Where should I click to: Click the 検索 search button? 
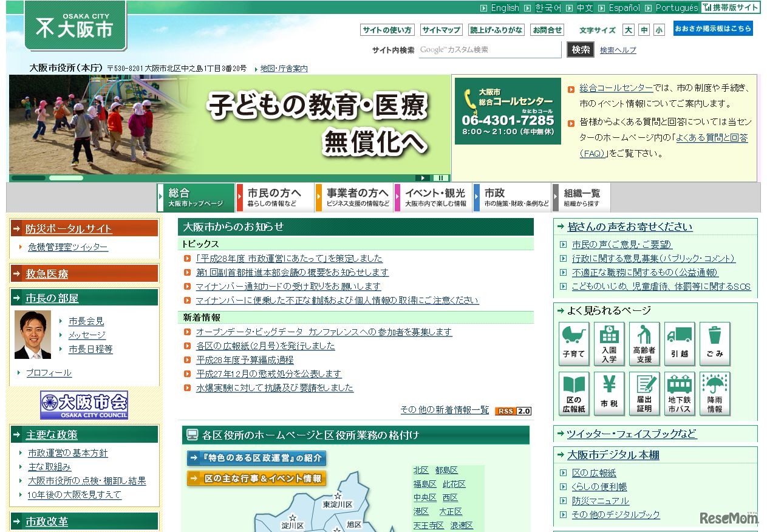(581, 50)
